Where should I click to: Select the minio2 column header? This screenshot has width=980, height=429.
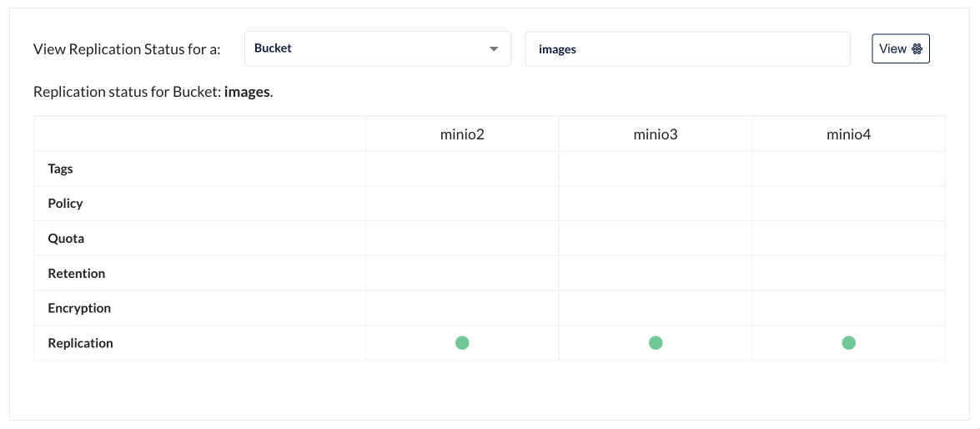[462, 134]
